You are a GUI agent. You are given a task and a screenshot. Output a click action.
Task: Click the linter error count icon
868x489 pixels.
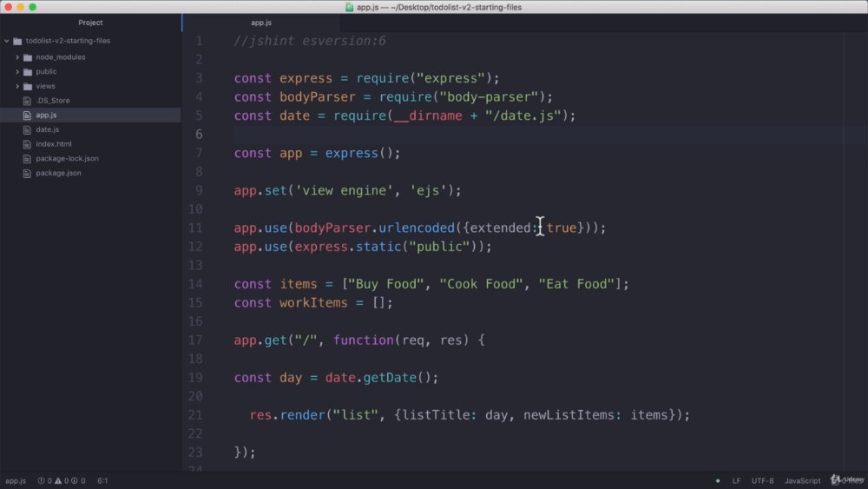(x=41, y=480)
